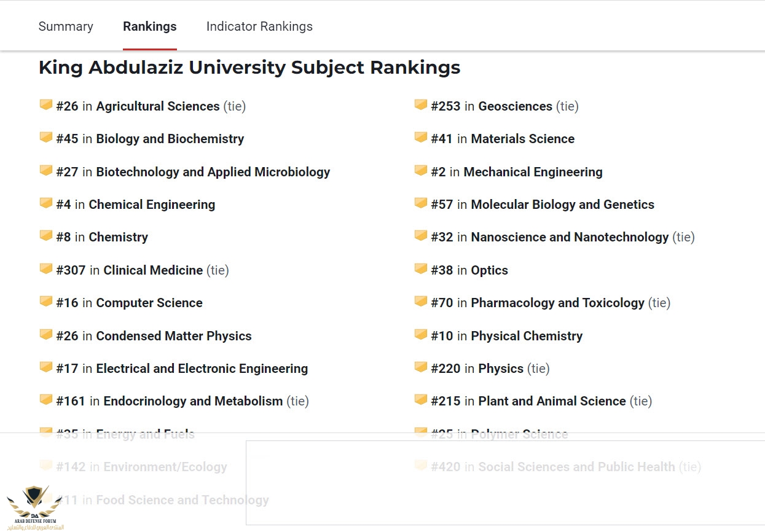The width and height of the screenshot is (765, 532).
Task: Click the badge icon beside Materials Science
Action: click(421, 138)
